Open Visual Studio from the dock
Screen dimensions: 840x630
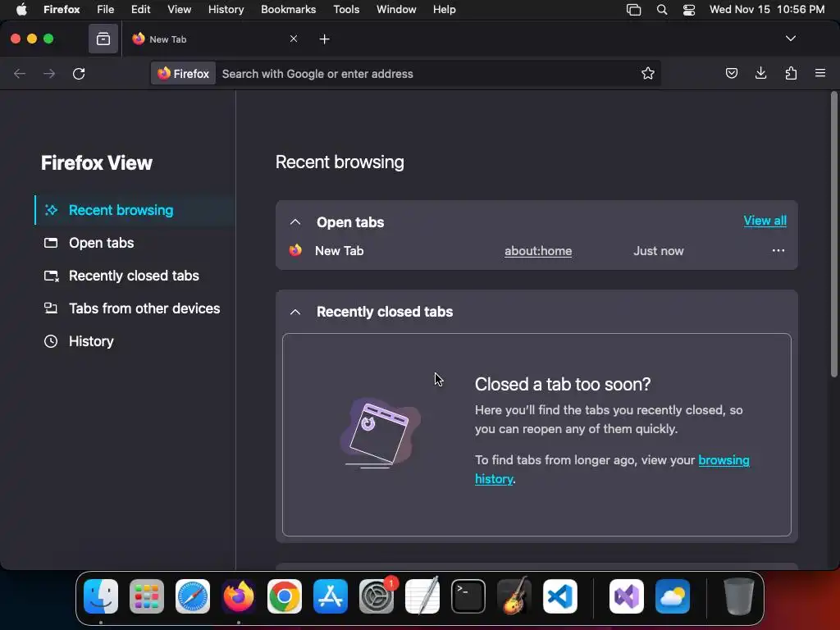pos(627,596)
